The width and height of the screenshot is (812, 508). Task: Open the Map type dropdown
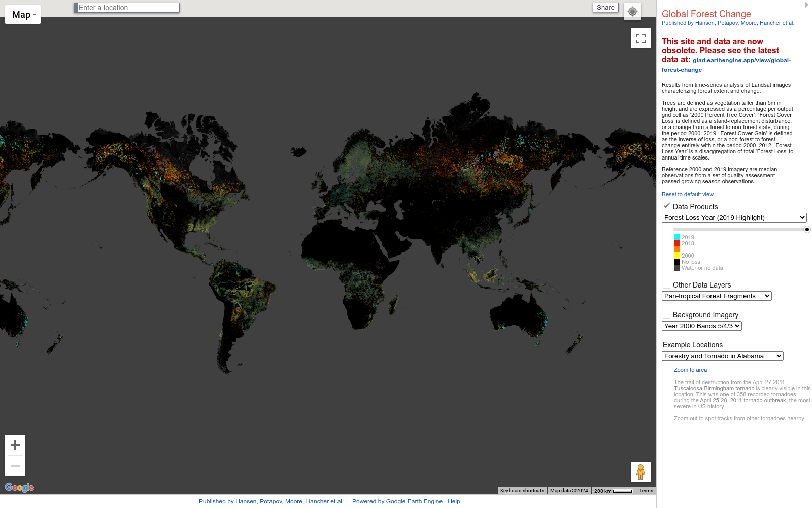23,15
